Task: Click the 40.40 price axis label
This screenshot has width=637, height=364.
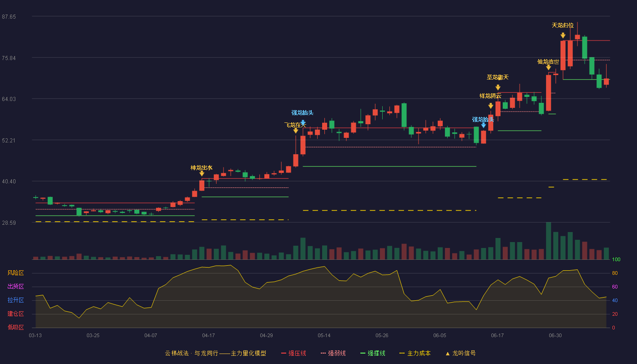Action: (9, 182)
